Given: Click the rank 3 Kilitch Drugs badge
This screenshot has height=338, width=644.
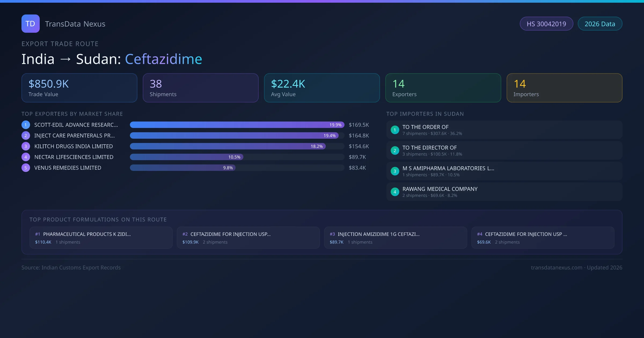Looking at the screenshot, I should point(26,146).
